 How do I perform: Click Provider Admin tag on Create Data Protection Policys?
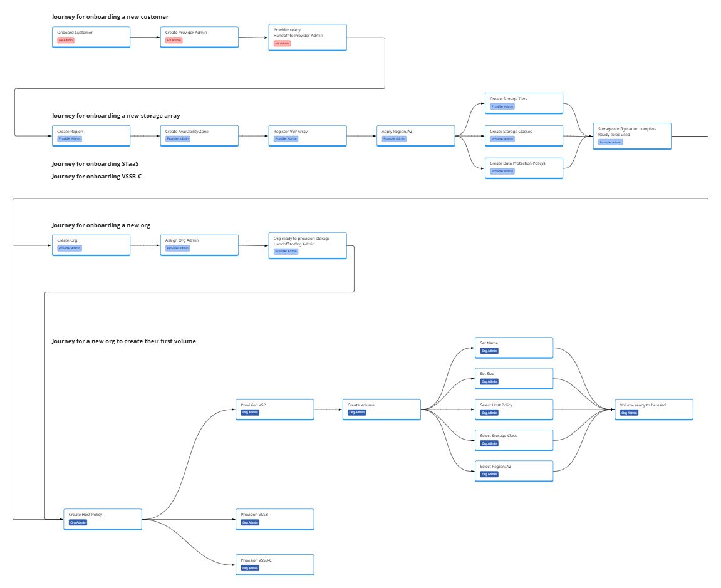point(502,172)
